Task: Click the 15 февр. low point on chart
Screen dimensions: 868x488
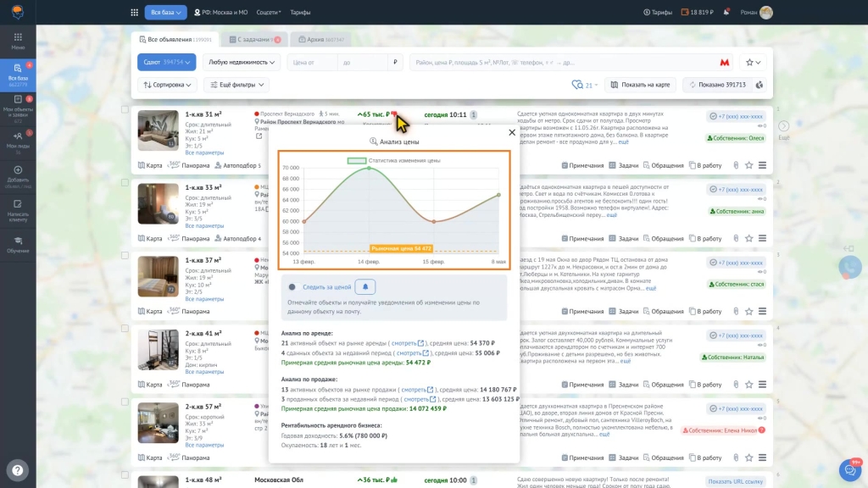Action: click(x=434, y=221)
